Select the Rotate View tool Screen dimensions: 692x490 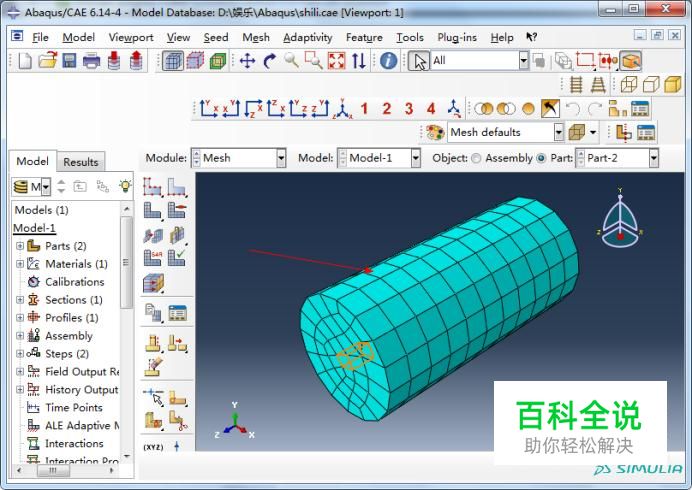(x=269, y=60)
